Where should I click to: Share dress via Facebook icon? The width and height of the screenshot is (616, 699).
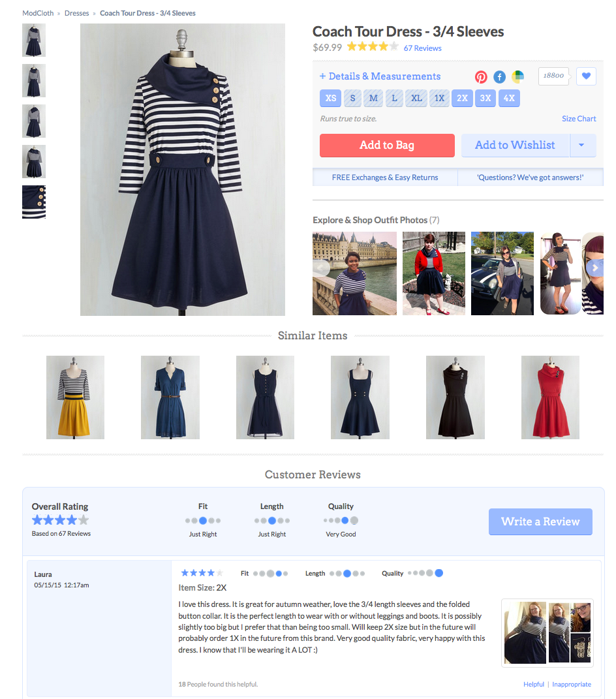coord(499,76)
